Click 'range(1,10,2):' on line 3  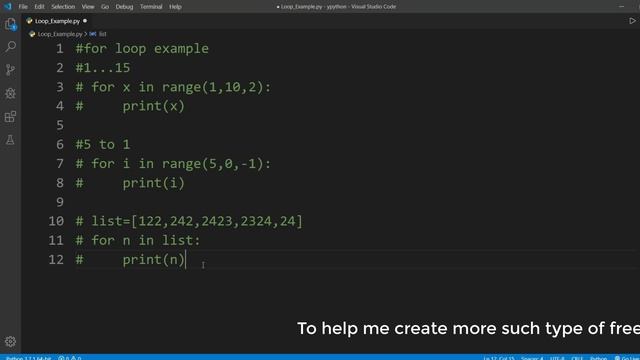point(216,87)
